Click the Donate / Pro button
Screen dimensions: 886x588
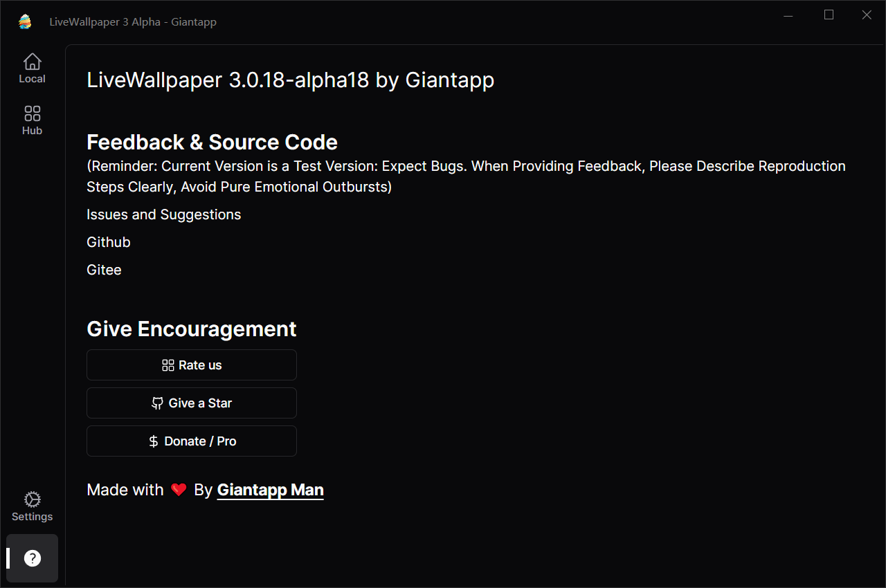coord(192,441)
